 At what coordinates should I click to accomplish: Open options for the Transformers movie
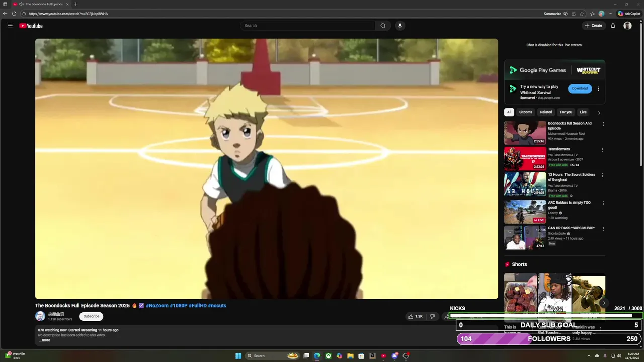point(602,150)
